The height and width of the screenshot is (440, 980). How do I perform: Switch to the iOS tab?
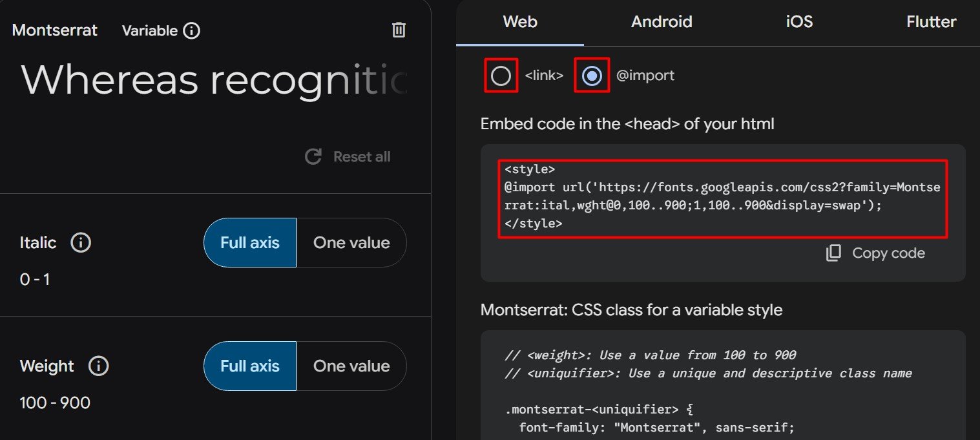(799, 22)
